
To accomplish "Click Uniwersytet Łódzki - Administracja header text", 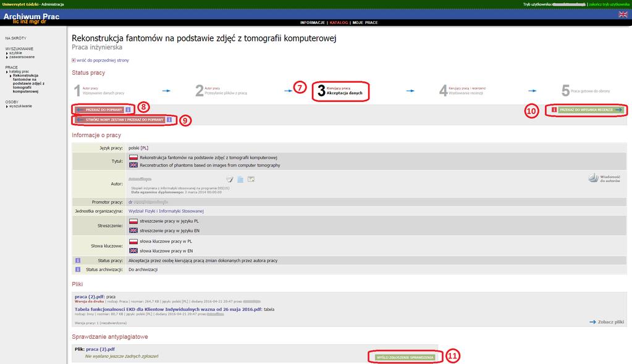I will [x=33, y=4].
